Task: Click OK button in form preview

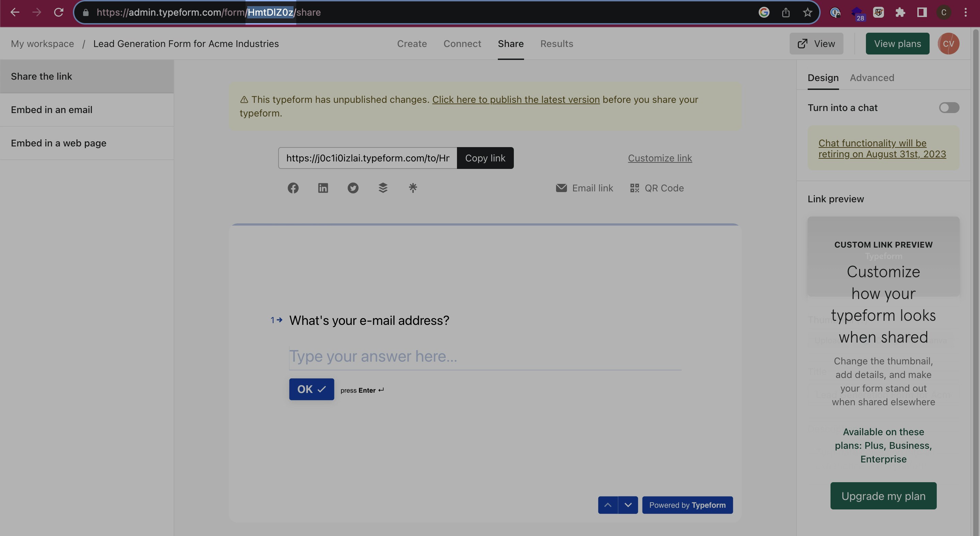Action: click(312, 389)
